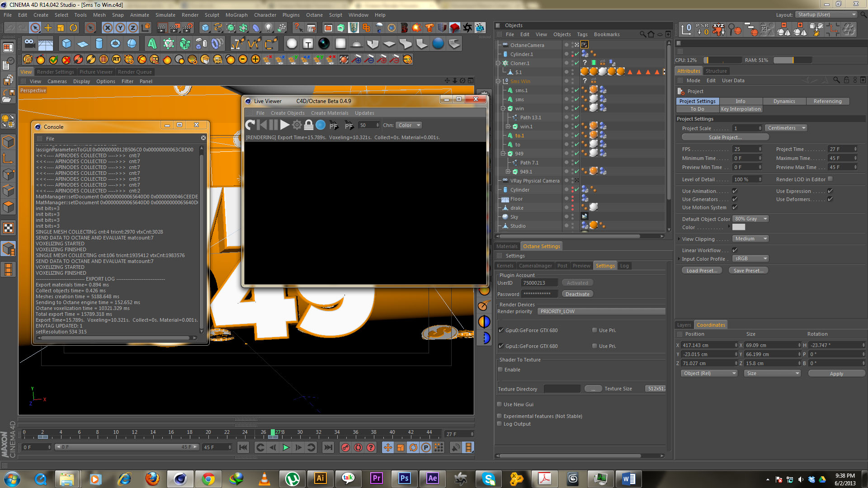The width and height of the screenshot is (868, 488).
Task: Click the project Color swatch
Action: point(739,227)
